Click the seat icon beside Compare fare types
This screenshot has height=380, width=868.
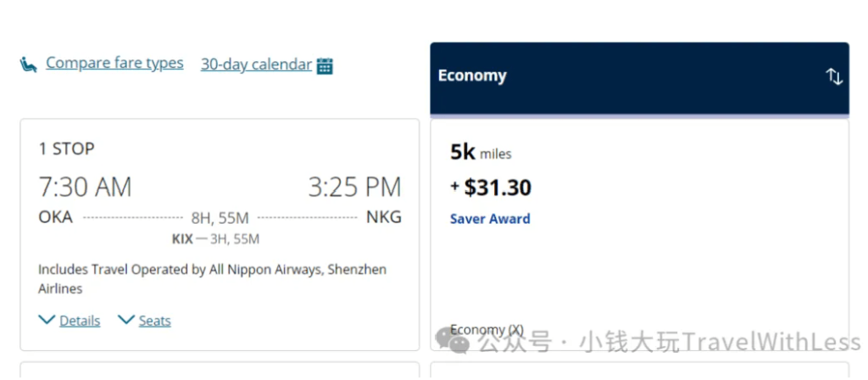(29, 64)
